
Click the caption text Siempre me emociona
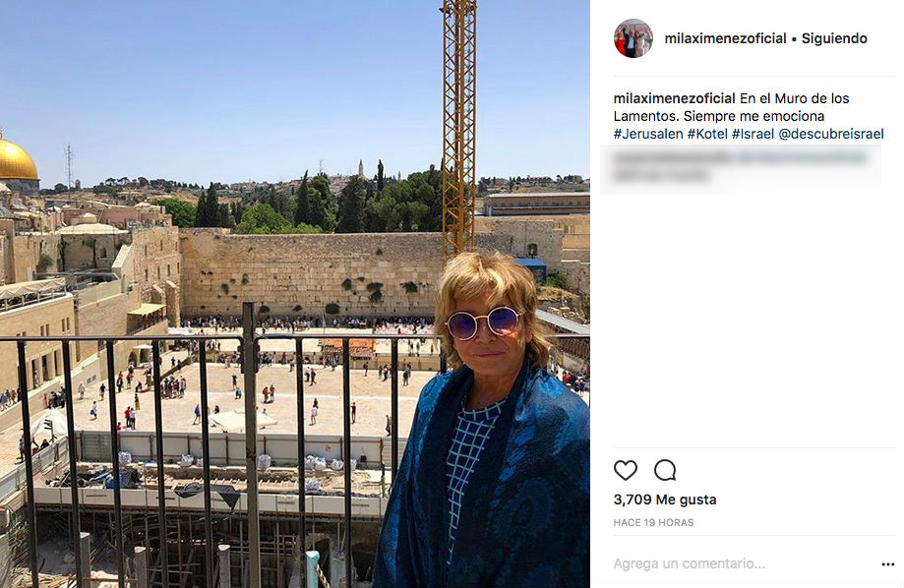coord(754,116)
